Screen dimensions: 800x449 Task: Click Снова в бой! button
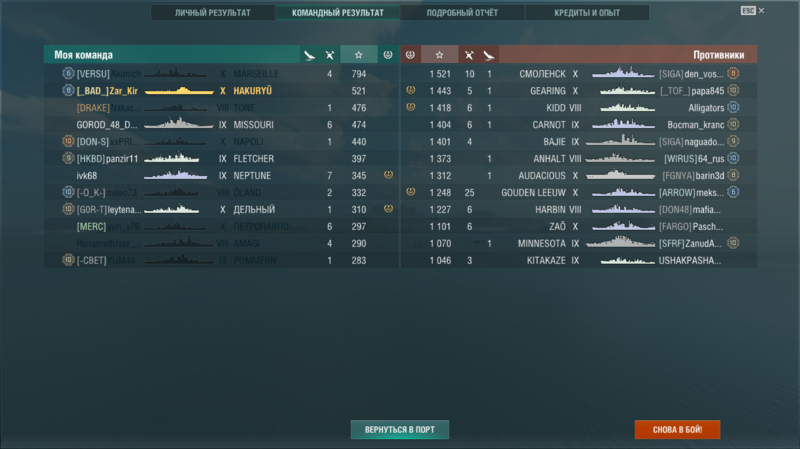coord(678,430)
